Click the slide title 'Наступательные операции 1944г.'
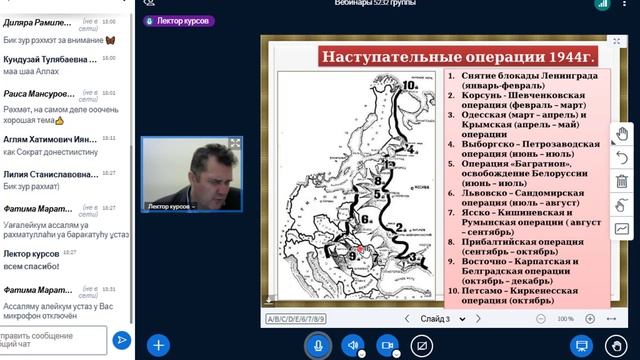Screen dimensions: 640x360 (458, 56)
